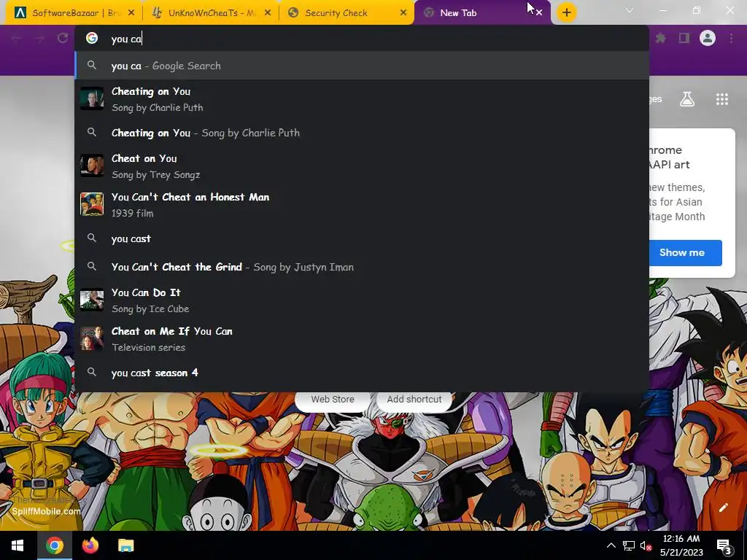Go forward to next page
747x560 pixels.
point(39,38)
